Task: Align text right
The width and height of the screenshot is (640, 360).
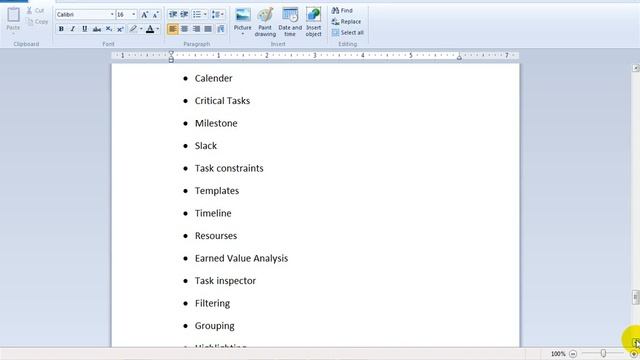Action: [x=196, y=29]
